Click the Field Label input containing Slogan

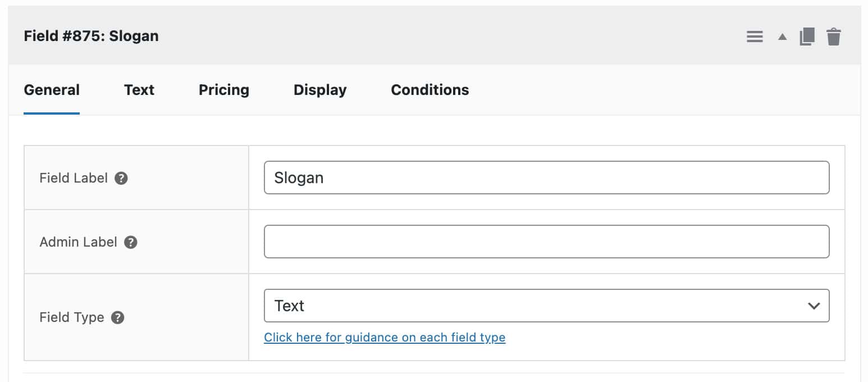pos(547,178)
